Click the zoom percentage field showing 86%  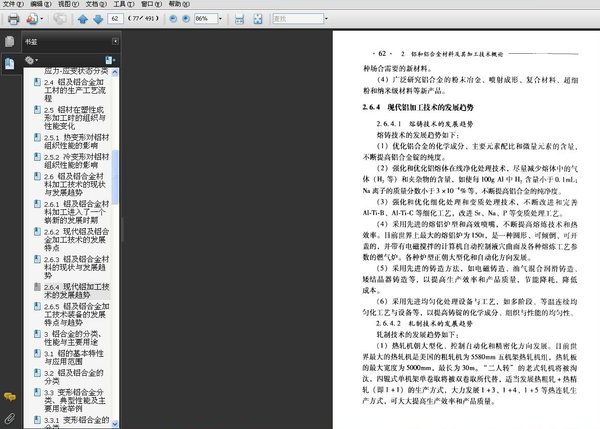click(x=206, y=18)
